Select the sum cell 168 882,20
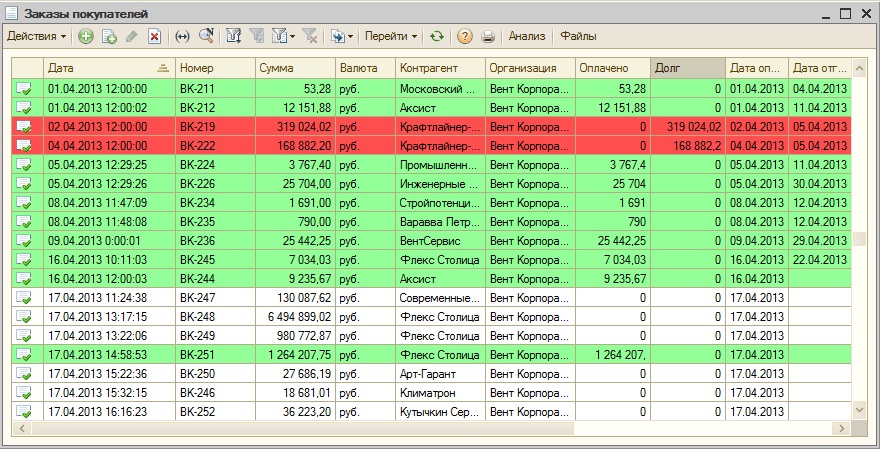This screenshot has width=880, height=449. click(295, 146)
